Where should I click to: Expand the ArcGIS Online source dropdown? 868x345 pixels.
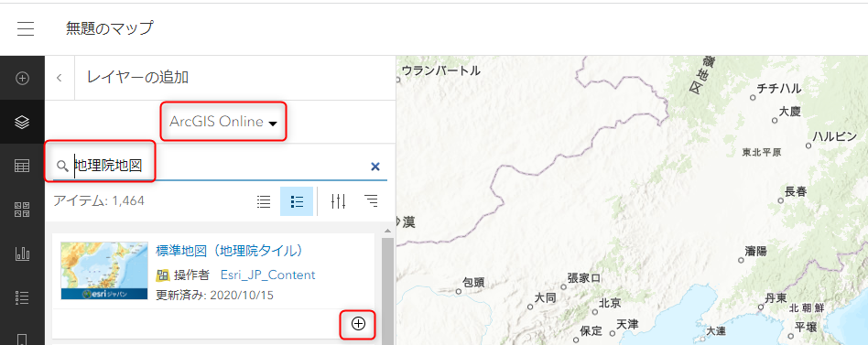click(x=223, y=123)
